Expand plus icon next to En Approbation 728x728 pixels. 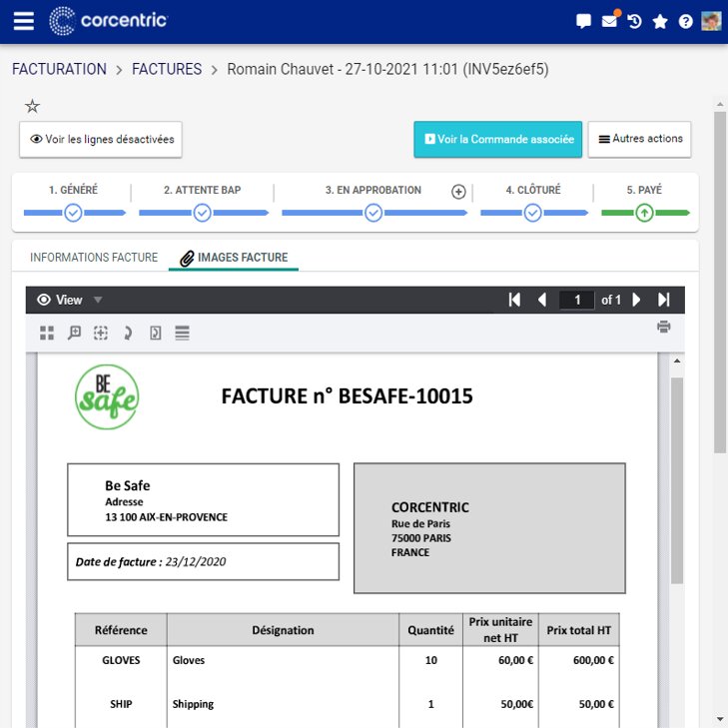tap(458, 192)
